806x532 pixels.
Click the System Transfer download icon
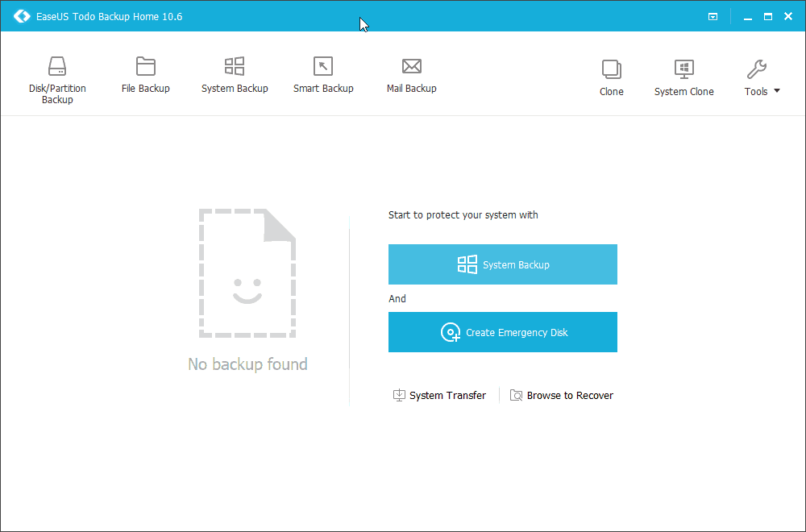(399, 395)
